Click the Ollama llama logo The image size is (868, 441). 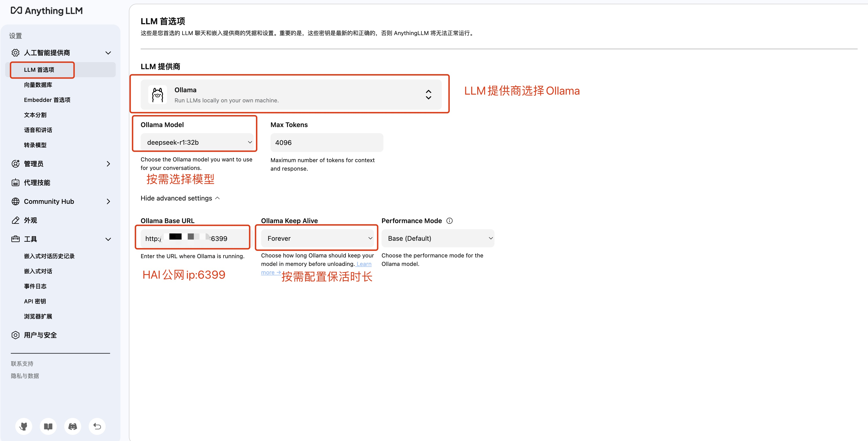157,95
